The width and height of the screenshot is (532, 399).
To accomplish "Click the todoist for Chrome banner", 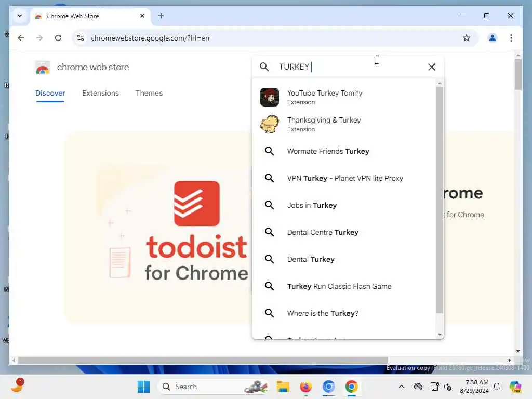I will coord(158,228).
